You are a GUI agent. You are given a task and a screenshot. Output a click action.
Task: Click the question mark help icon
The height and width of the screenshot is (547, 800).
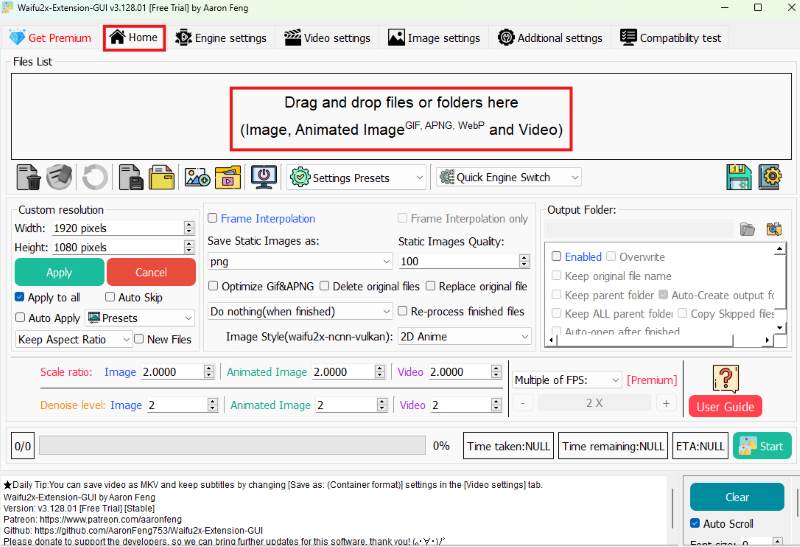click(724, 379)
